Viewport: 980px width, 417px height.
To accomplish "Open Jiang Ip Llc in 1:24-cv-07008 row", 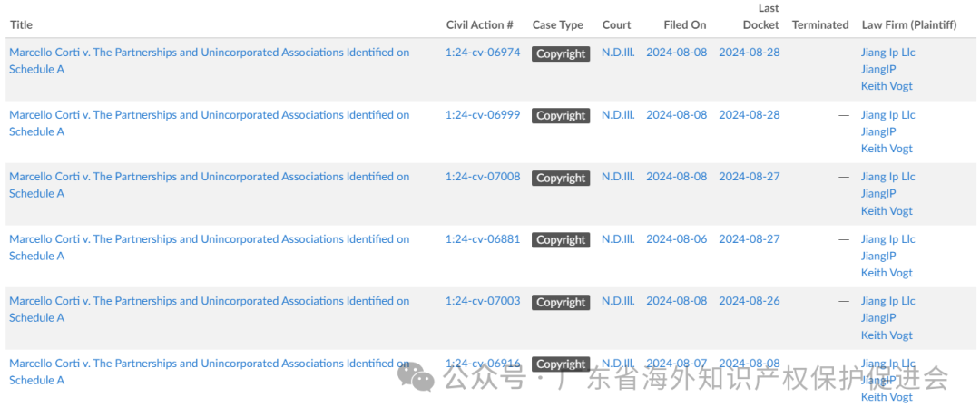I will tap(887, 177).
